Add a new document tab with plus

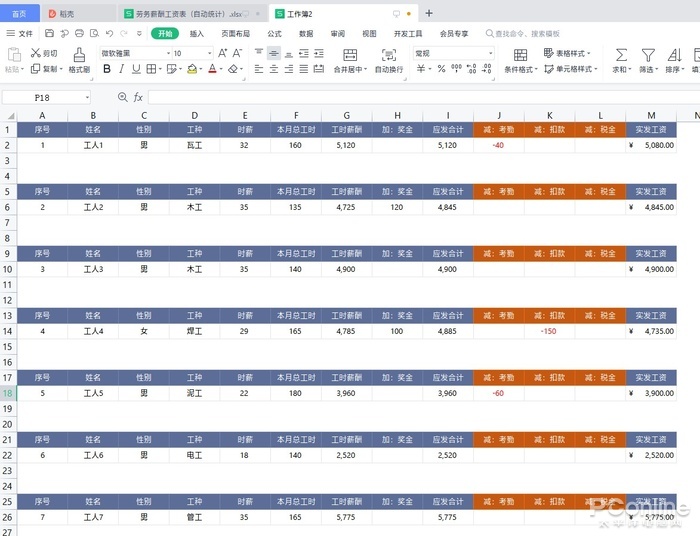(429, 13)
